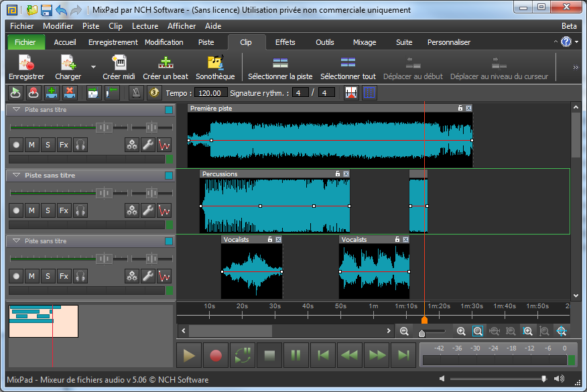
Task: Click the first track's volume fader handle
Action: click(105, 127)
